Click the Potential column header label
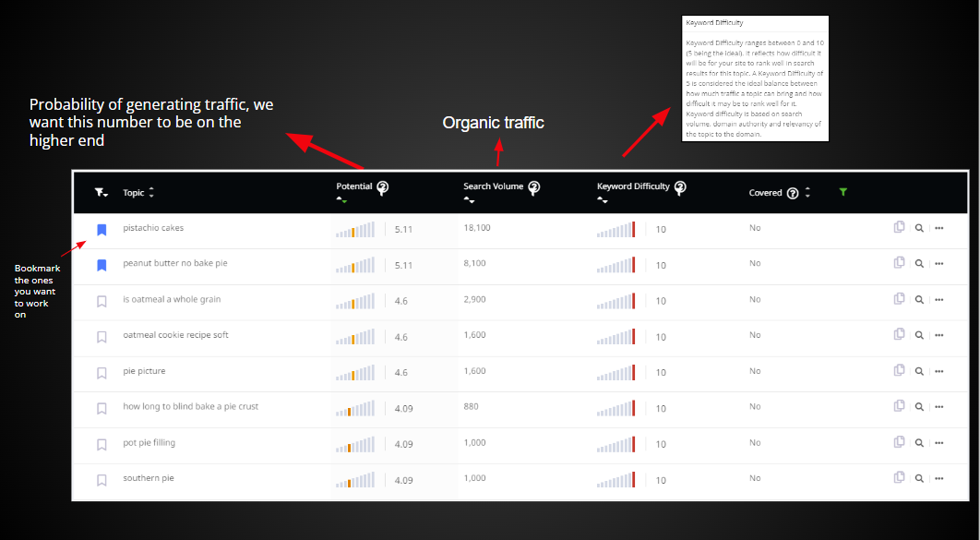This screenshot has height=540, width=980. pyautogui.click(x=354, y=186)
